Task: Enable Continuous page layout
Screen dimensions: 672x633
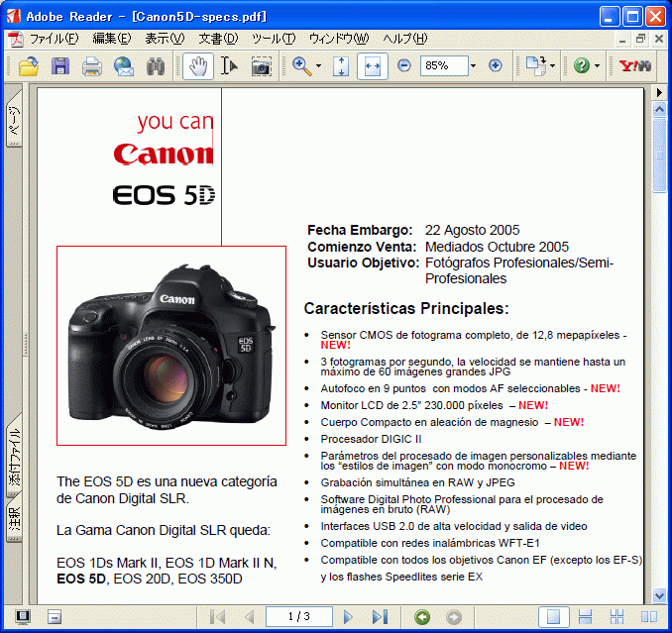Action: 586,617
